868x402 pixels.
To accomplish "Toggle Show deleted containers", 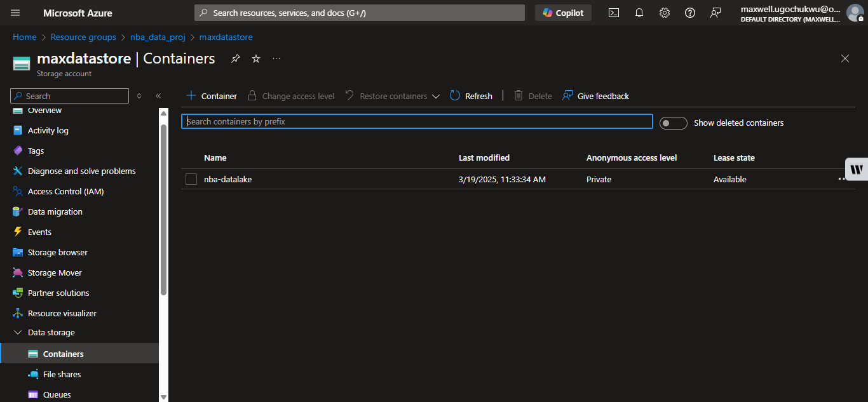I will click(673, 123).
